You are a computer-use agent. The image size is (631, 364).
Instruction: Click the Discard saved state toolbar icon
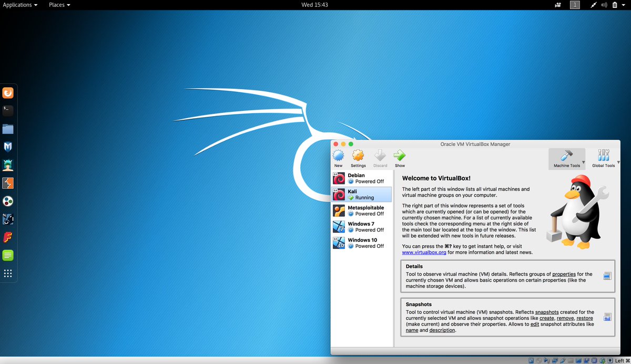click(380, 155)
